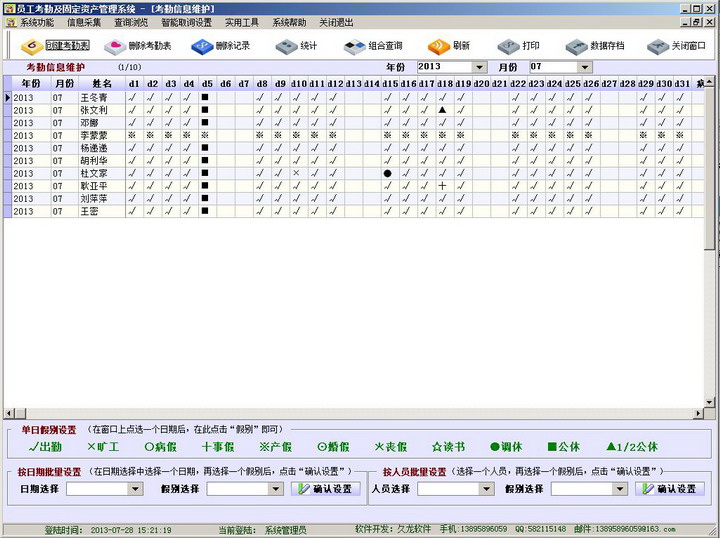Select the ■公休 leave type
This screenshot has width=720, height=538.
[563, 447]
